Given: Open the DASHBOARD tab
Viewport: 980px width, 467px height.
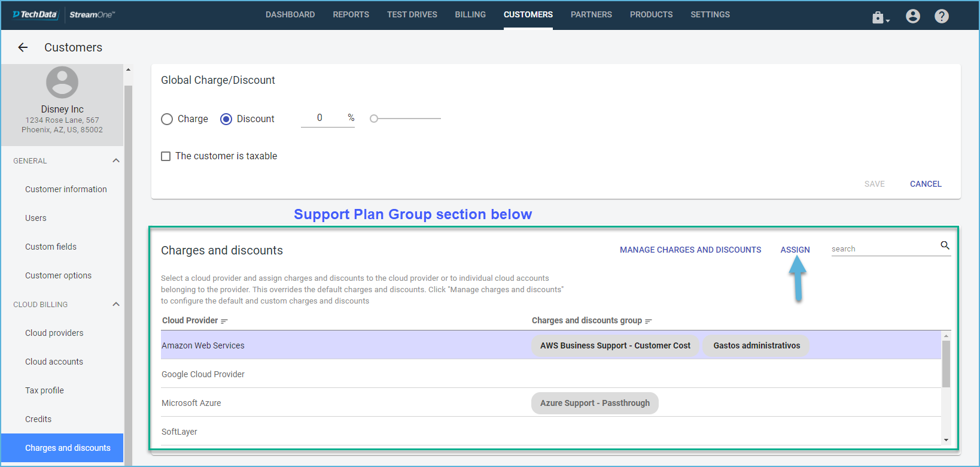Looking at the screenshot, I should coord(290,14).
